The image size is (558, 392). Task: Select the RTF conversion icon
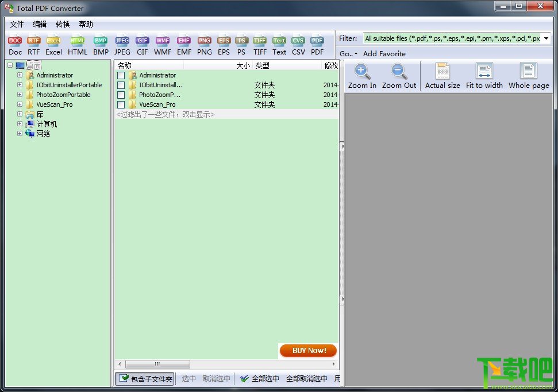click(33, 46)
